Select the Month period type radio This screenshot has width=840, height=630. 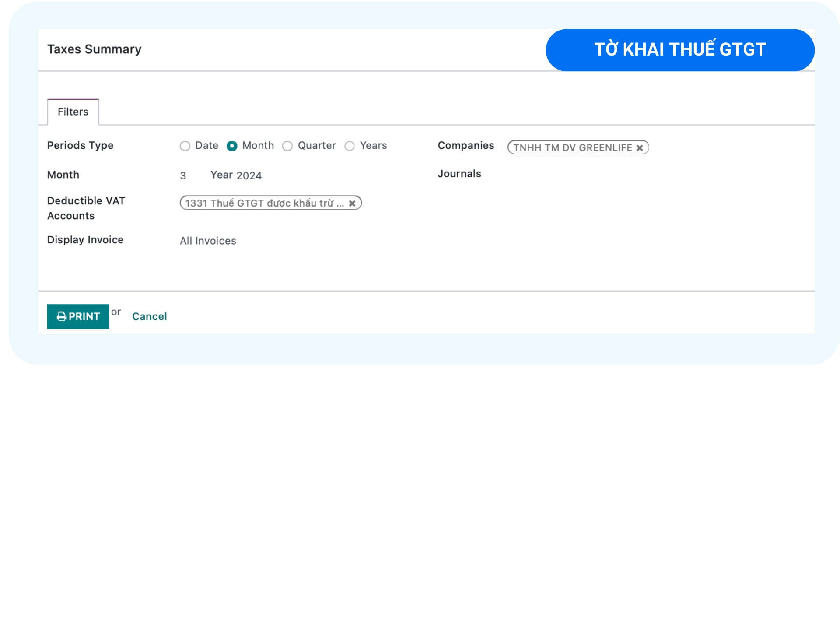click(x=232, y=146)
